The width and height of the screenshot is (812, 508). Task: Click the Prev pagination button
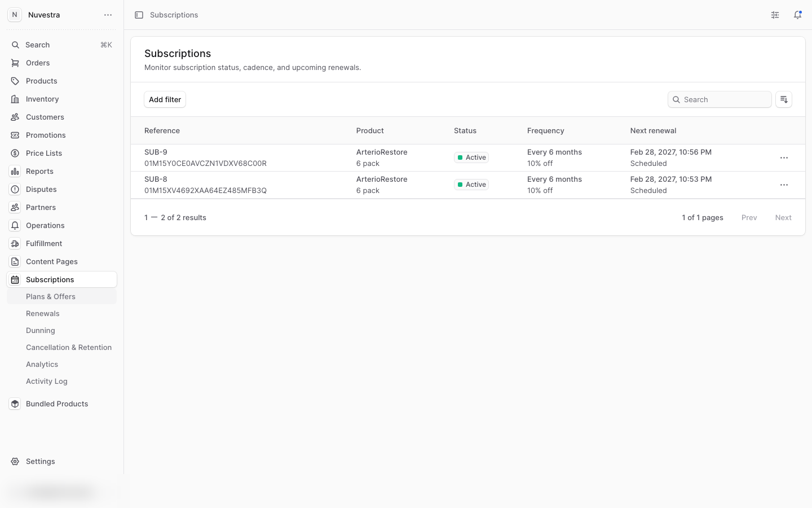point(749,217)
